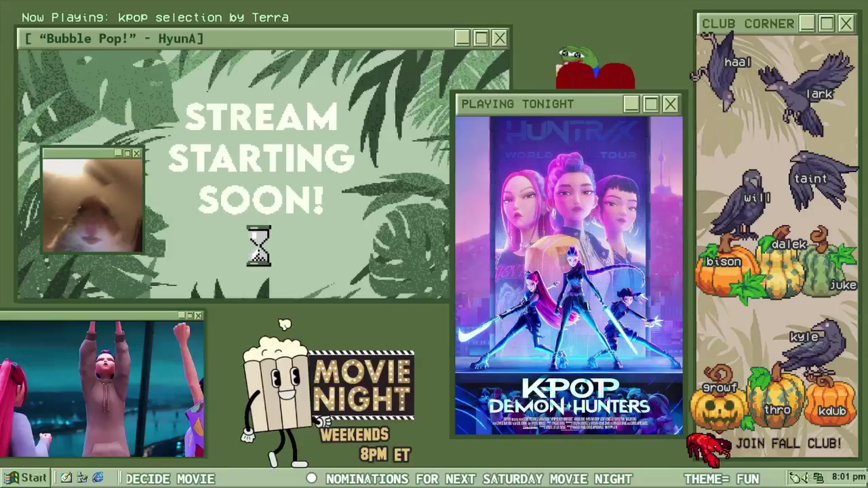The image size is (868, 488).
Task: Open the network computers quick-launch icon
Action: click(x=82, y=478)
